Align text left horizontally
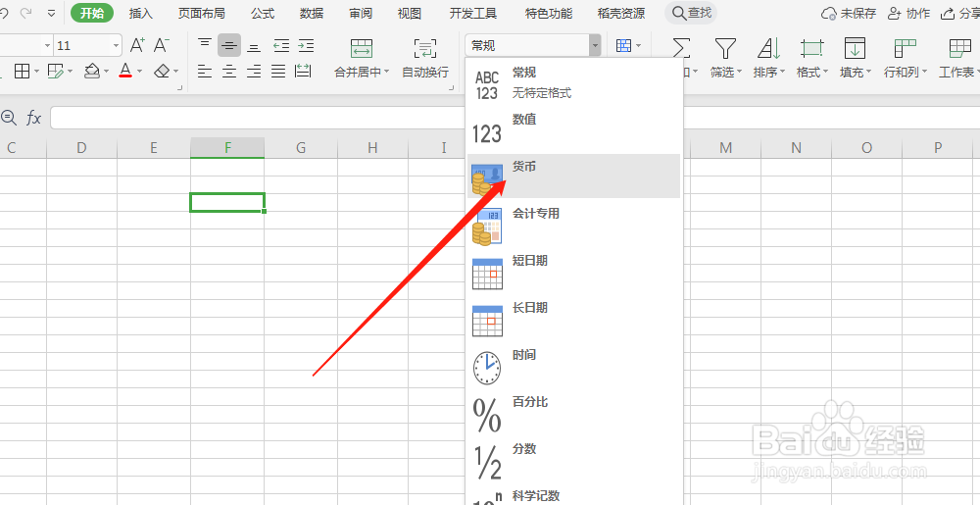Image resolution: width=980 pixels, height=505 pixels. click(x=205, y=72)
